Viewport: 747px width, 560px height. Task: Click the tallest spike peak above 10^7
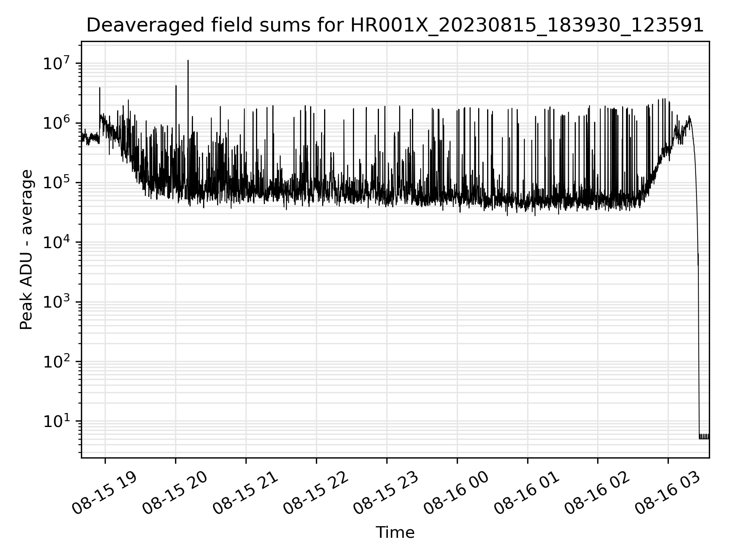pyautogui.click(x=188, y=61)
